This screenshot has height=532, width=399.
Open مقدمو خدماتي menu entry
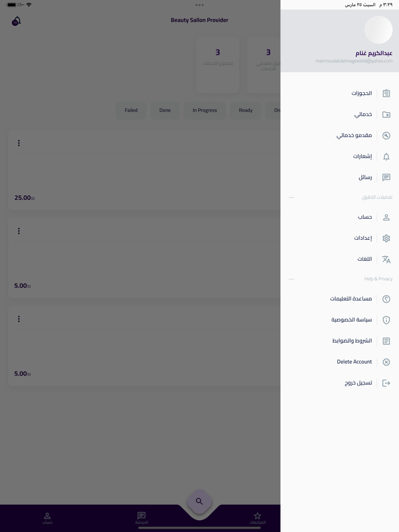pyautogui.click(x=340, y=136)
